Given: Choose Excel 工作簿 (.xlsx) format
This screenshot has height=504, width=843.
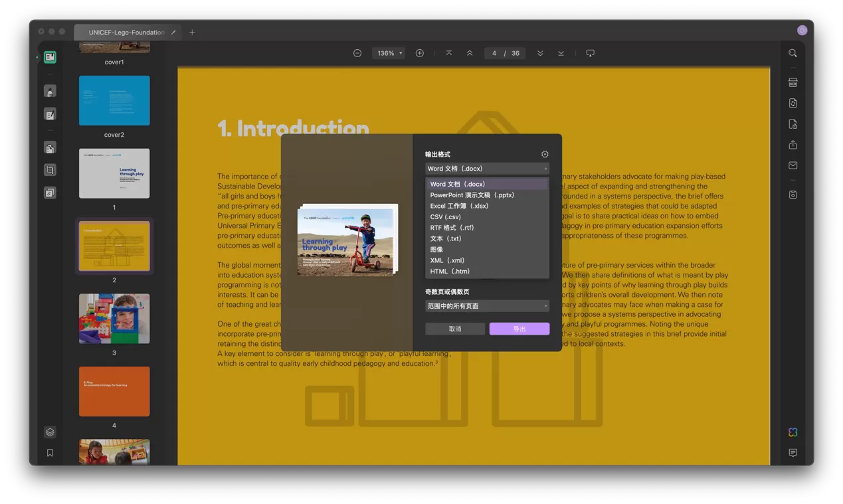Looking at the screenshot, I should (x=459, y=206).
